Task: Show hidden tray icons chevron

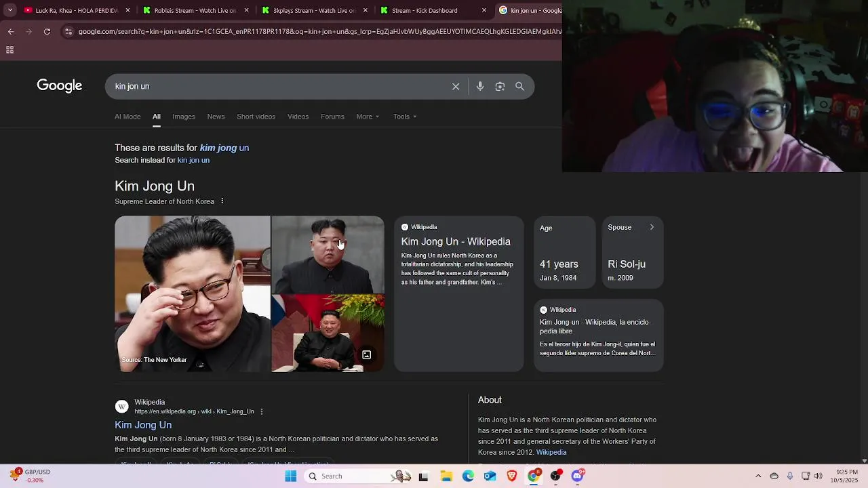Action: [x=758, y=476]
